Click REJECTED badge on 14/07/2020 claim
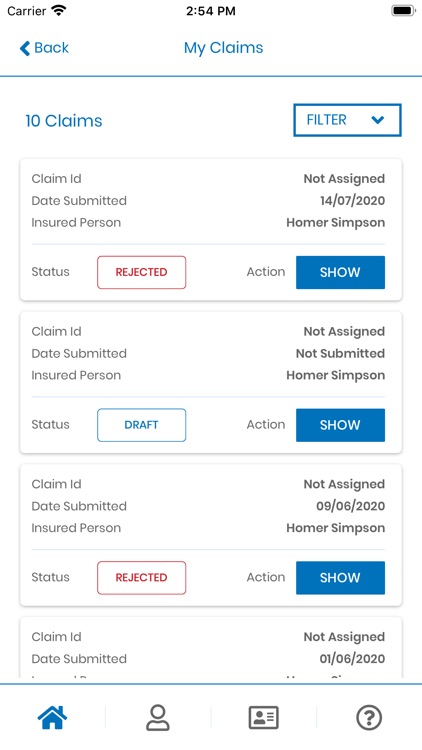Viewport: 422px width, 750px height. click(x=142, y=272)
